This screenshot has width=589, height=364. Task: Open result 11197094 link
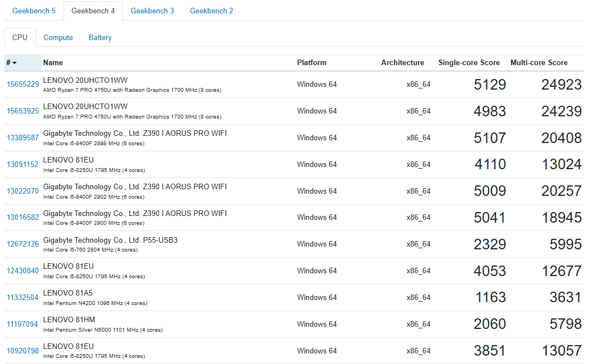tap(22, 324)
